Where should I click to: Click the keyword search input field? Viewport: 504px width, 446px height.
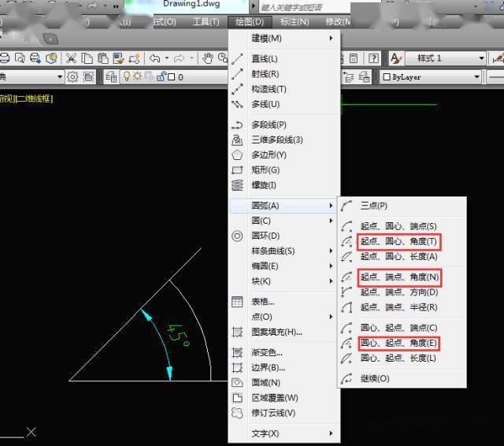[304, 7]
